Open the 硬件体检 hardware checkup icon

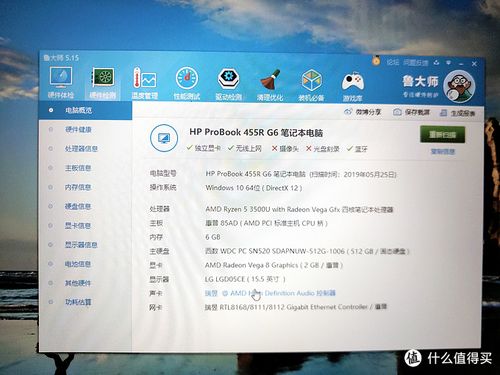tap(61, 82)
